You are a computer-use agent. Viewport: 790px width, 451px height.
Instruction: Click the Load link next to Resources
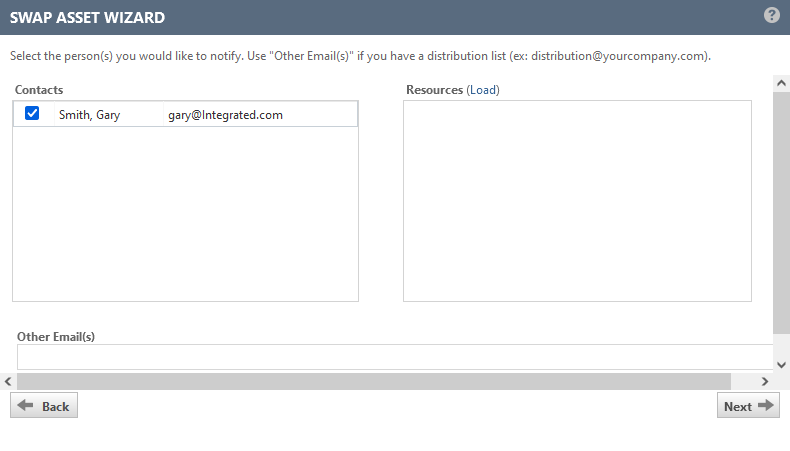(483, 90)
